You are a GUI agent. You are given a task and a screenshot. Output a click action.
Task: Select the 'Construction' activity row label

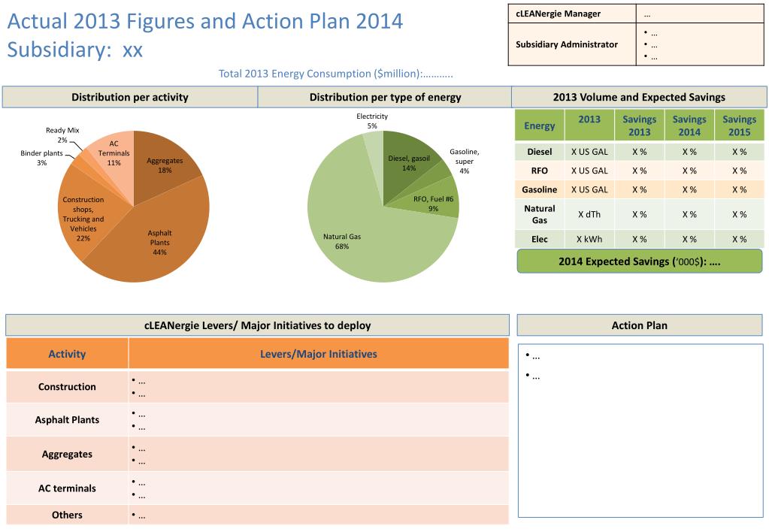tap(67, 387)
